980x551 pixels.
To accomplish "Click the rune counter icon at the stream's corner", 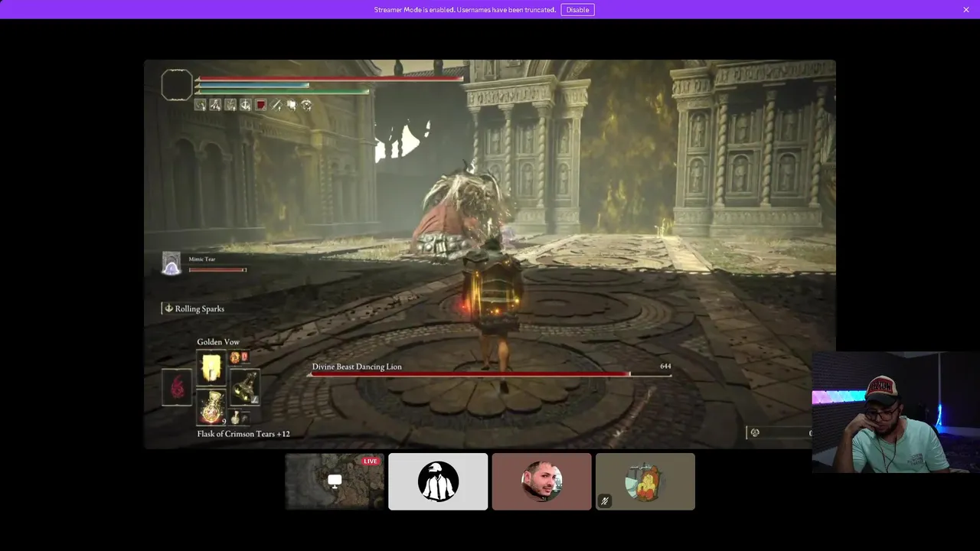I will click(755, 432).
